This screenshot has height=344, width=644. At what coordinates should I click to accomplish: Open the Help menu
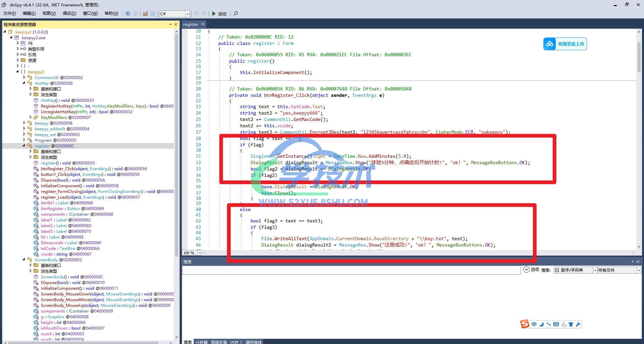[111, 13]
